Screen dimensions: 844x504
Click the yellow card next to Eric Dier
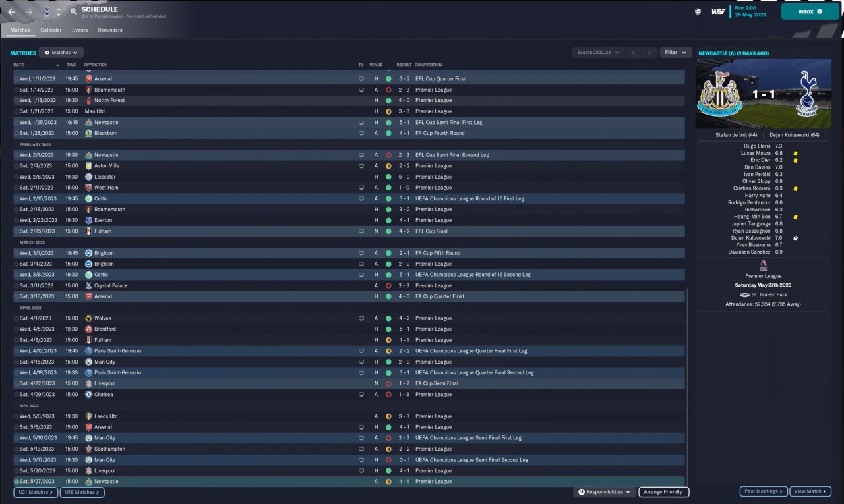(x=796, y=160)
